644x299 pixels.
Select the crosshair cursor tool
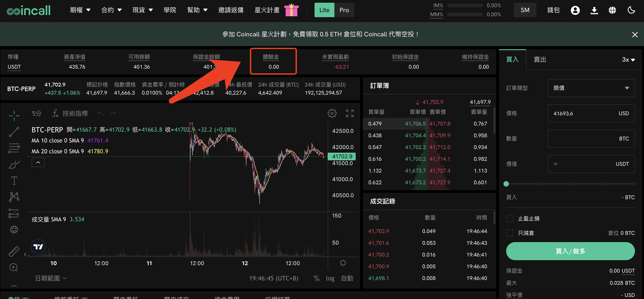(14, 115)
